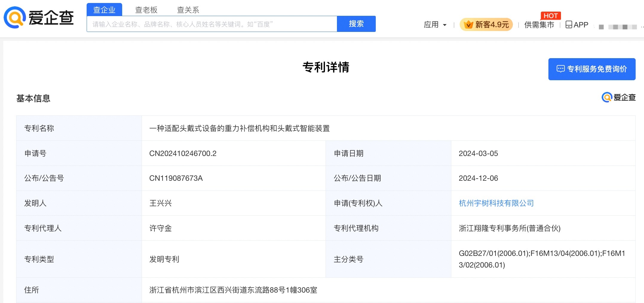Click the application number CN202410246700.2

click(183, 153)
